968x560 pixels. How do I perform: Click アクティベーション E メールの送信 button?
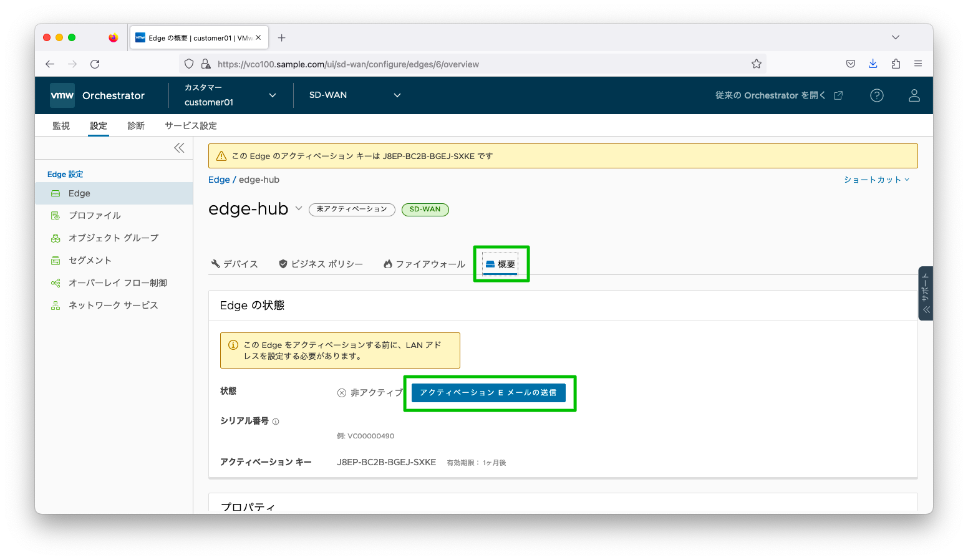pos(488,392)
